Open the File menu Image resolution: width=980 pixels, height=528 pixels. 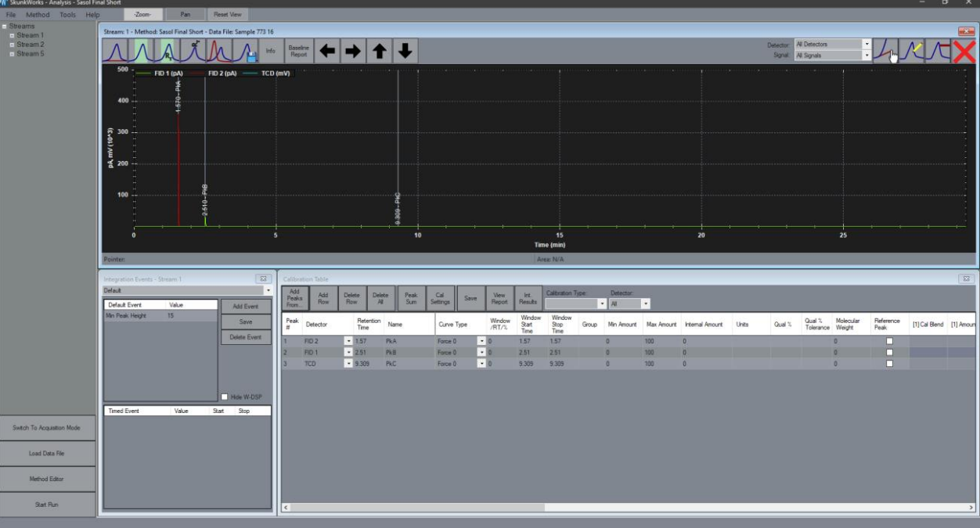pyautogui.click(x=11, y=15)
